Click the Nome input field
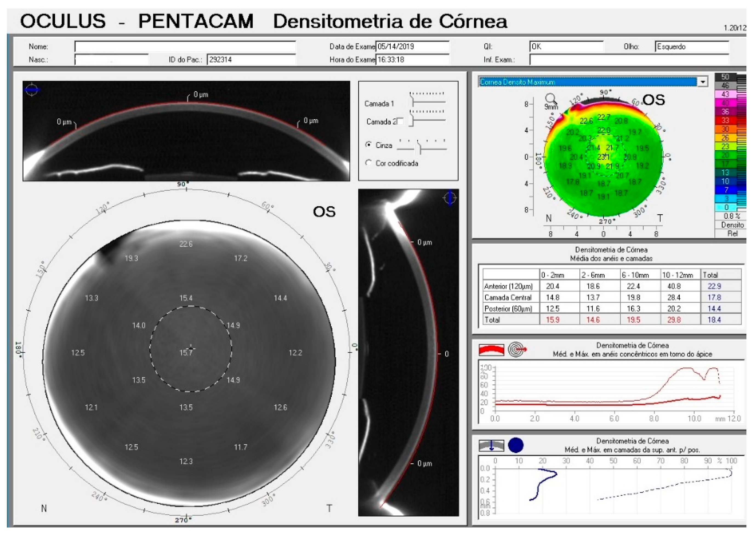 pyautogui.click(x=185, y=47)
